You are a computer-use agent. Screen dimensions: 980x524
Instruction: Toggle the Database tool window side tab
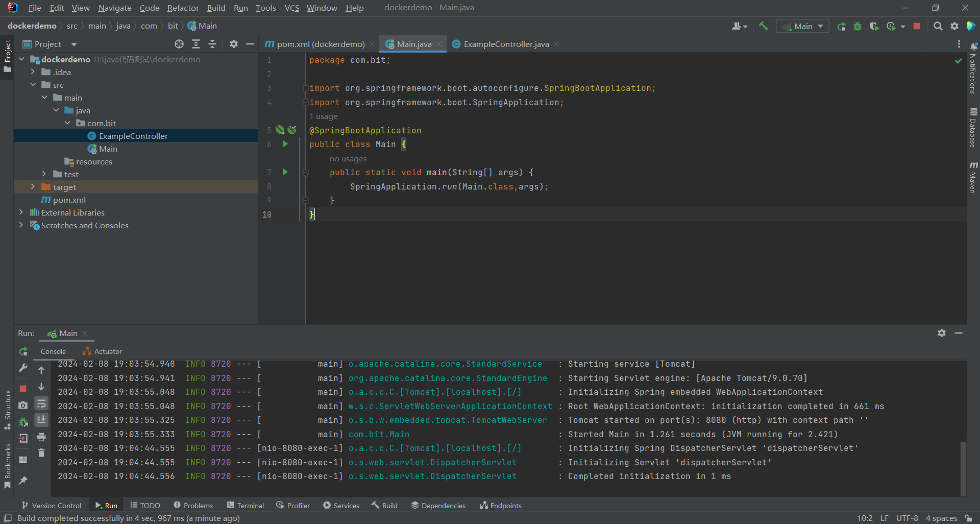click(973, 128)
